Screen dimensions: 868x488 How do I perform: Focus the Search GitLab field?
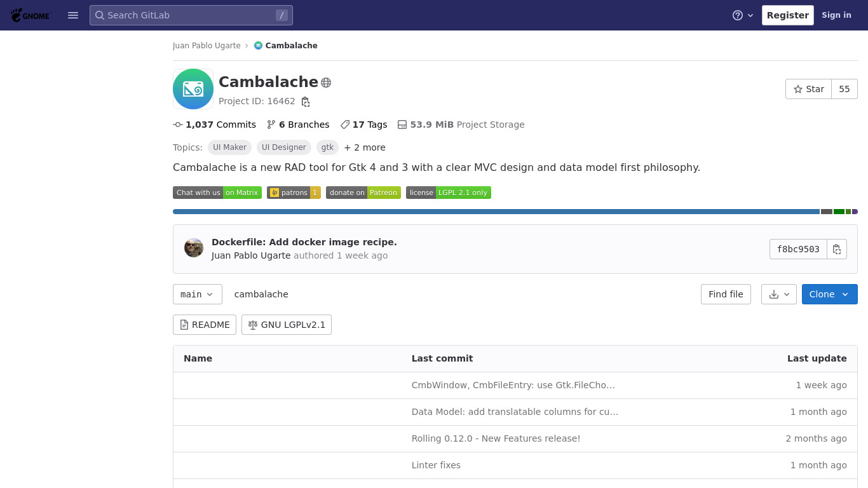point(191,15)
